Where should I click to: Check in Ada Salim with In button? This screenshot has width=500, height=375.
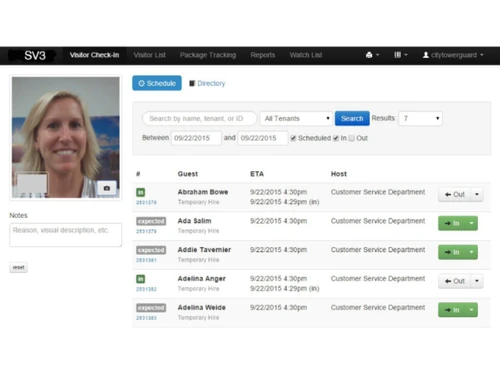click(x=452, y=223)
